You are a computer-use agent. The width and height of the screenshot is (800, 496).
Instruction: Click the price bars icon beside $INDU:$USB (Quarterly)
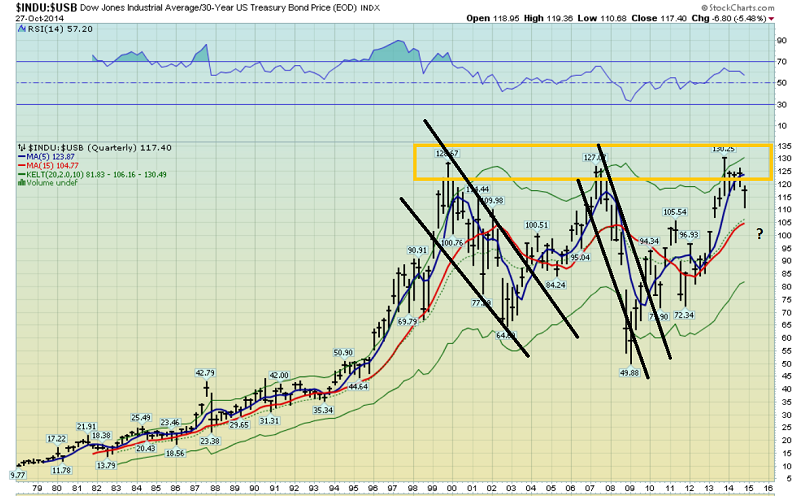[22, 147]
